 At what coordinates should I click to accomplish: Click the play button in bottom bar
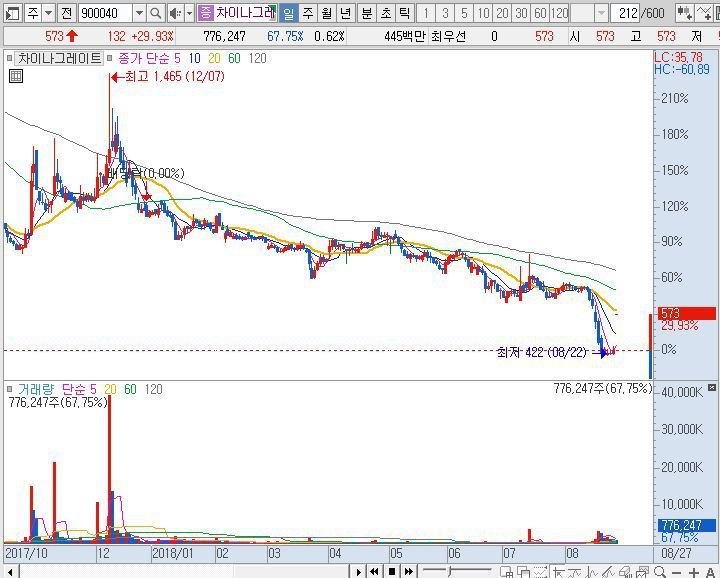tap(359, 572)
